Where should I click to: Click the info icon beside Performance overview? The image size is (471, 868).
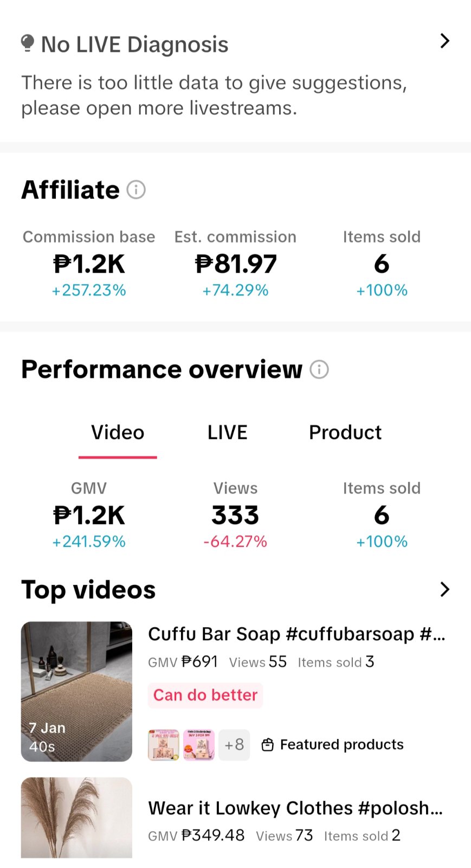click(x=319, y=369)
